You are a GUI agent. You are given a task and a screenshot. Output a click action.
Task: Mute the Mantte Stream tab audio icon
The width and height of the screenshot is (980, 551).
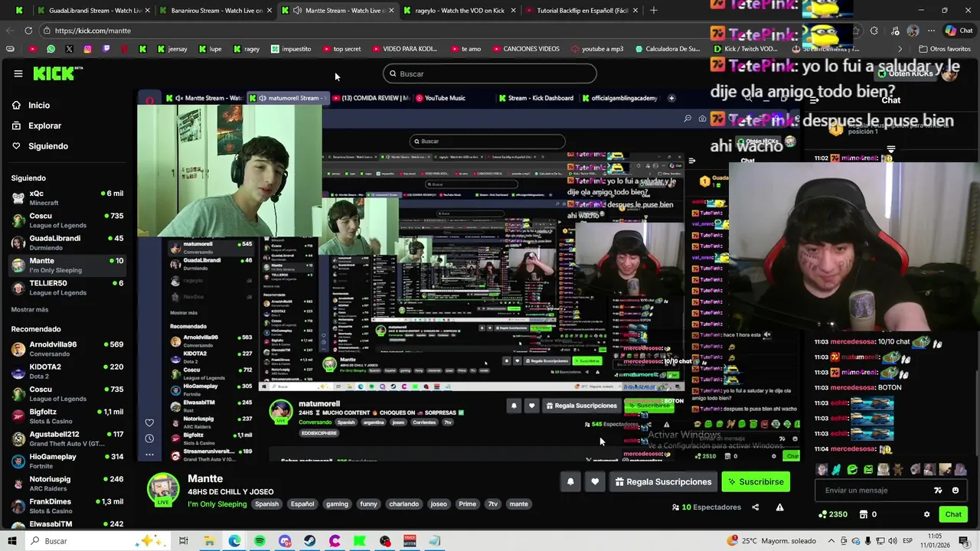pos(296,11)
